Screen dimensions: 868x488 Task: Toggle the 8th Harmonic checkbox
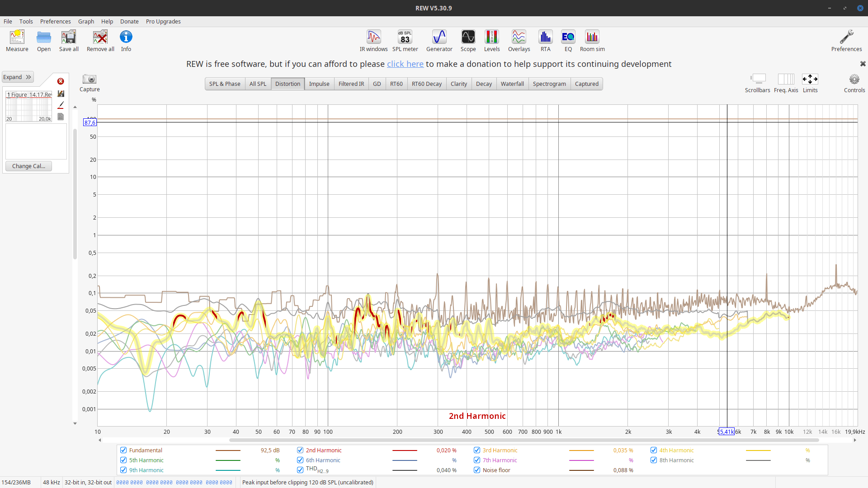point(654,460)
